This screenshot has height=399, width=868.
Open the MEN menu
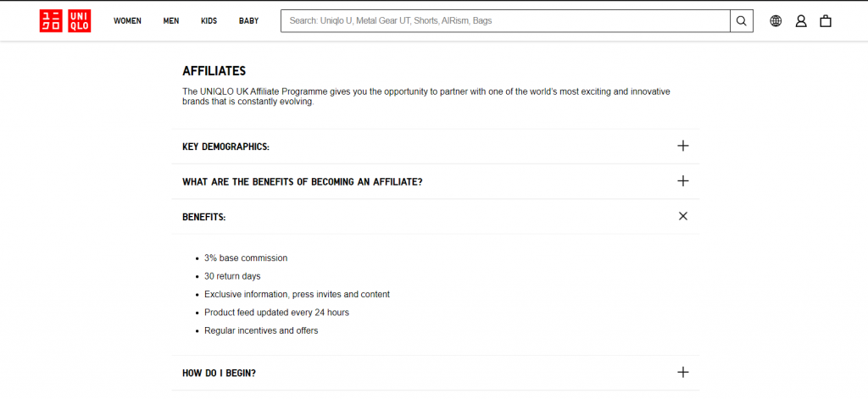(x=171, y=21)
